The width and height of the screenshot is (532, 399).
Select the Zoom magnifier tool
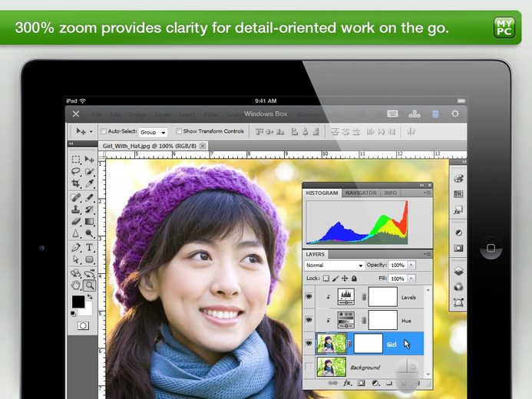point(90,285)
